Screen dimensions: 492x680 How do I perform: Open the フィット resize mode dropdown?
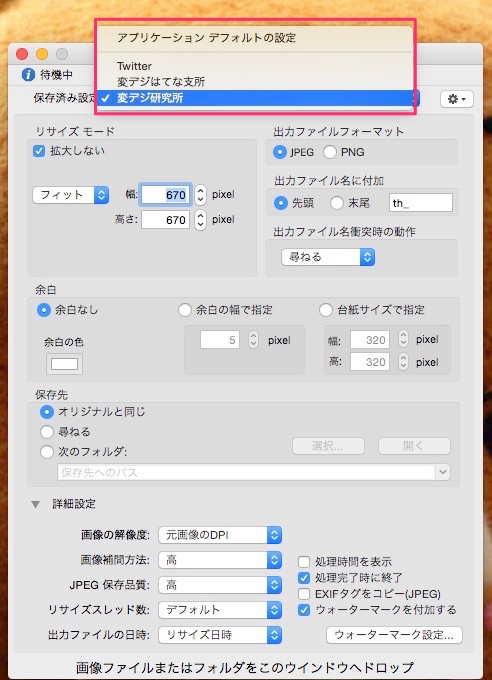[x=70, y=195]
